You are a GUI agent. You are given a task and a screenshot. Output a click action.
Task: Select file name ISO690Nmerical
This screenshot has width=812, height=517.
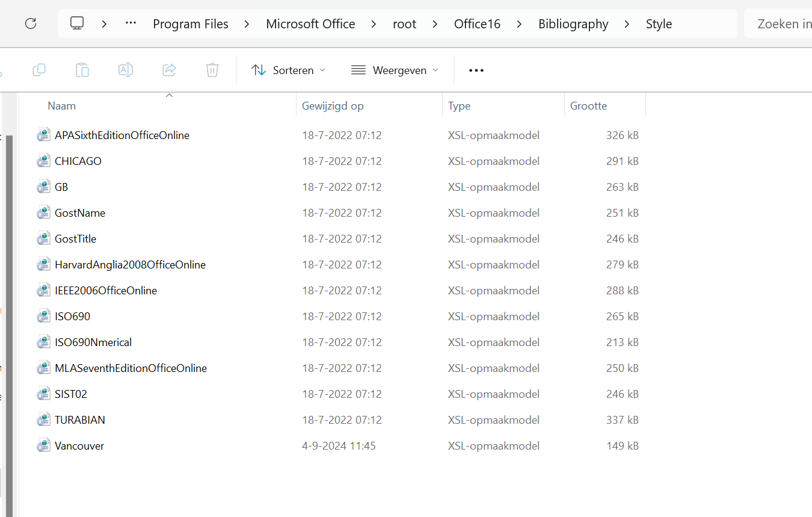[x=93, y=342]
